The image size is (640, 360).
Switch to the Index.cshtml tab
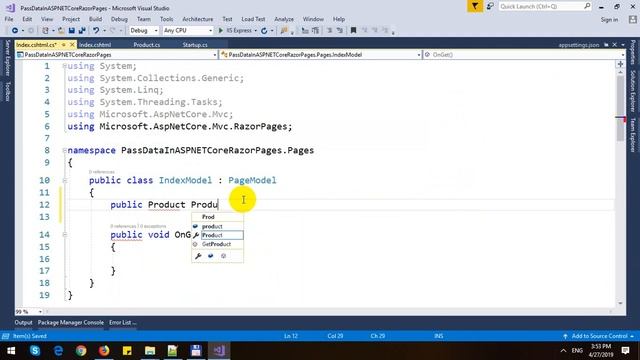(x=95, y=45)
